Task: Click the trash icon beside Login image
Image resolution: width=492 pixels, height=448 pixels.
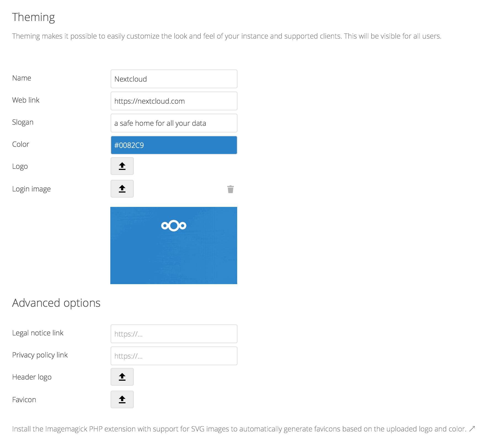Action: coord(231,189)
